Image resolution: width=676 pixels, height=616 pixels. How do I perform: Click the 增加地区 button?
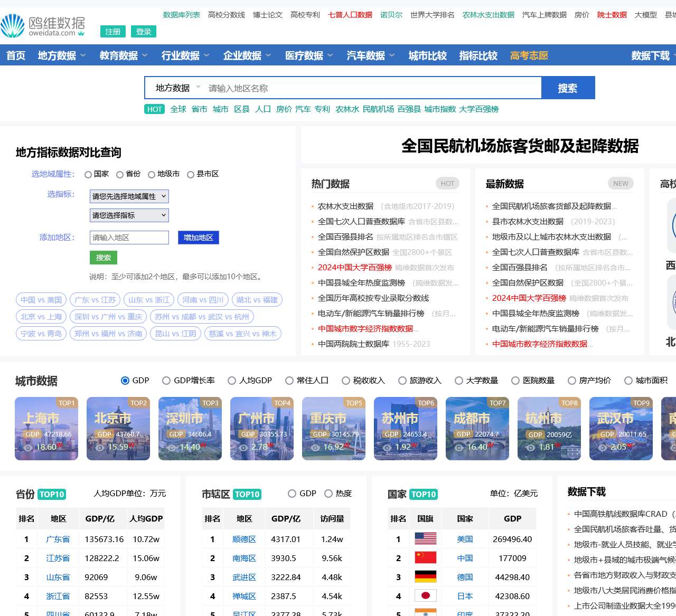[x=198, y=238]
